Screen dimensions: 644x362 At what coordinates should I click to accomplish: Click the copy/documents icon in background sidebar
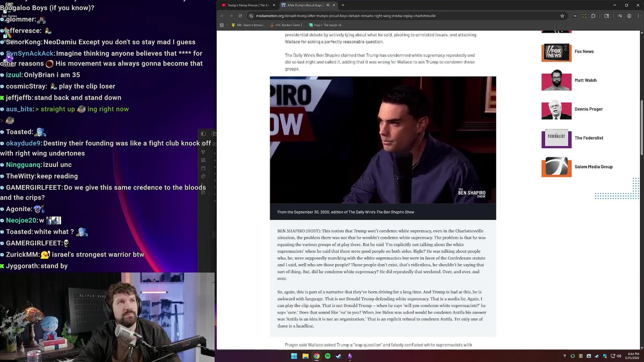[203, 176]
